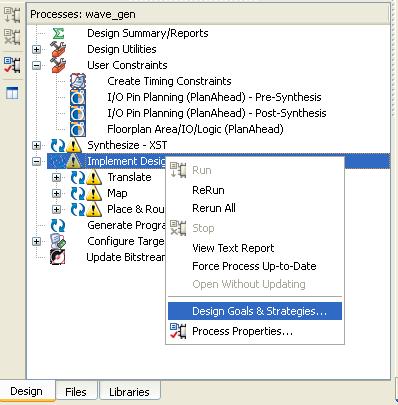Collapse the Implement Design node
Screen dimensions: 398x405
pos(36,161)
